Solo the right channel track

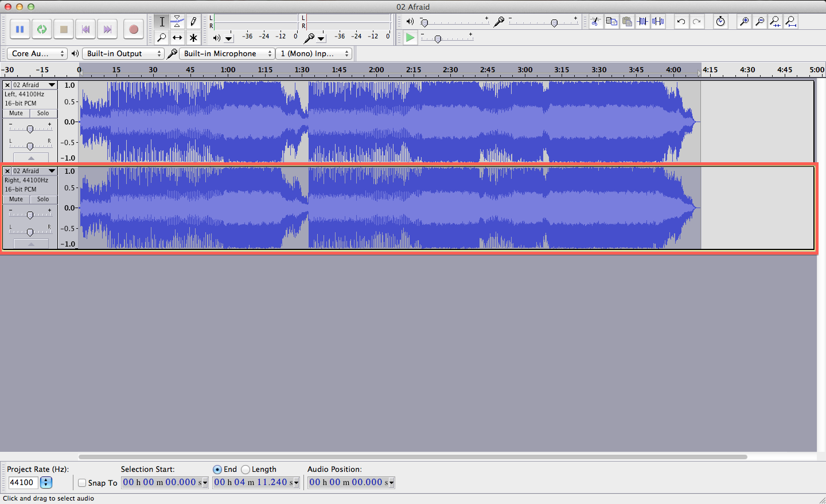[x=43, y=199]
